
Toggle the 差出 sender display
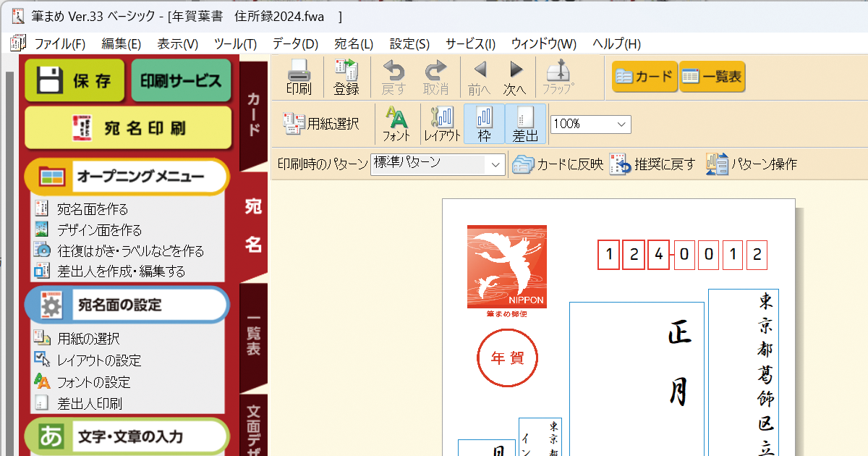[526, 124]
